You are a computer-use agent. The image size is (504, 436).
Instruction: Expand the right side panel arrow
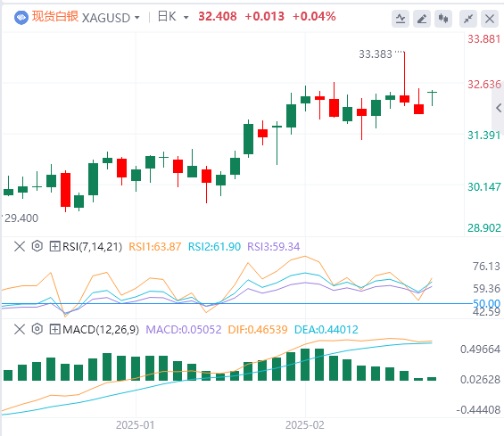pyautogui.click(x=499, y=108)
